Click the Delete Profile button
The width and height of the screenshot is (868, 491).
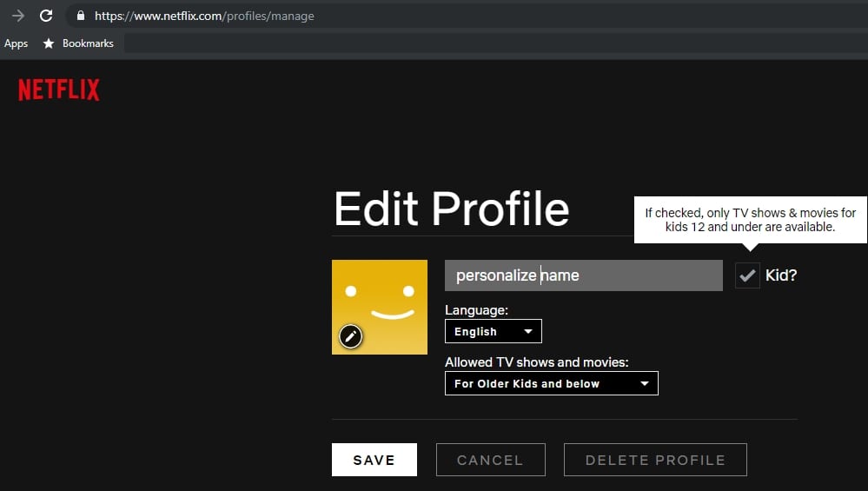point(655,460)
